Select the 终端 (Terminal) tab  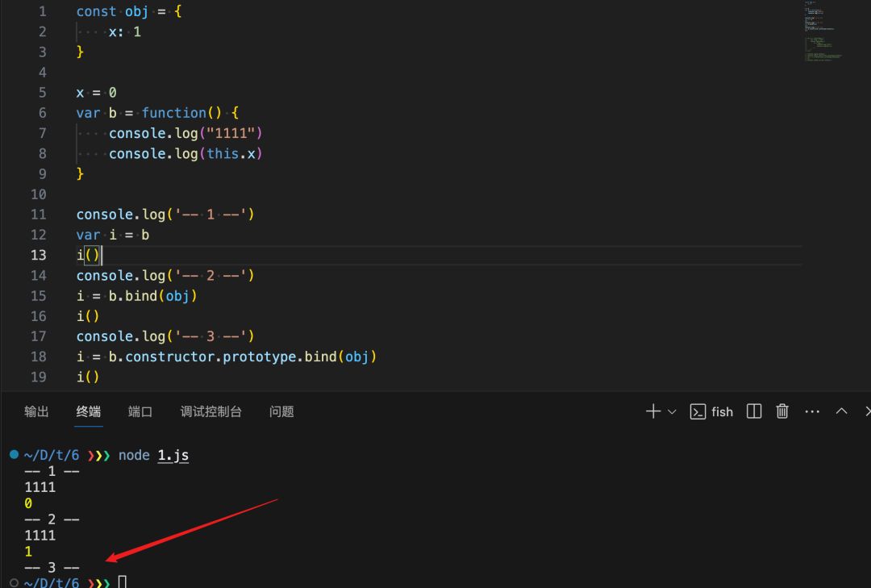89,411
